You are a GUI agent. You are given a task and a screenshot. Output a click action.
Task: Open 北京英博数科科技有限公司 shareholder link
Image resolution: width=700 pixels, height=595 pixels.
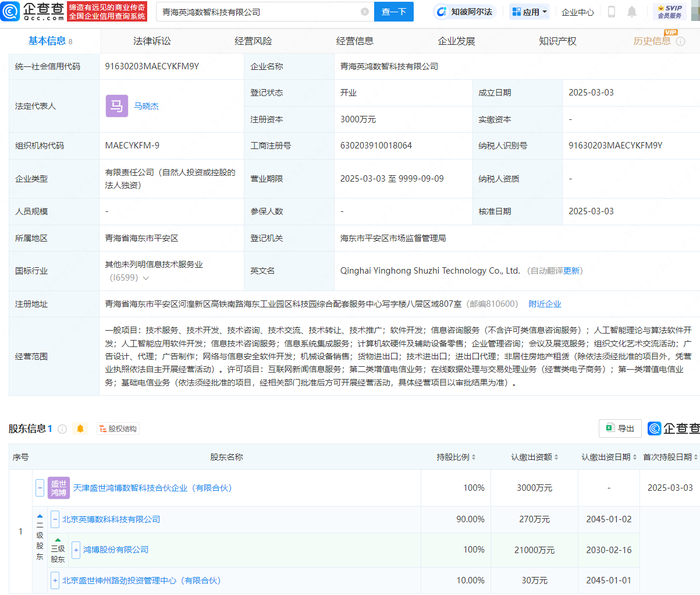click(111, 519)
